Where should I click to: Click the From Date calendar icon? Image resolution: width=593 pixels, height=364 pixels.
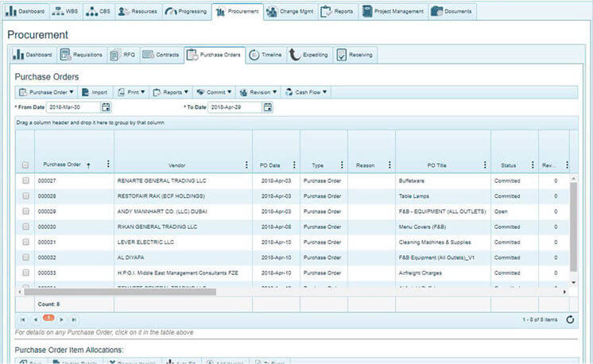pos(106,107)
